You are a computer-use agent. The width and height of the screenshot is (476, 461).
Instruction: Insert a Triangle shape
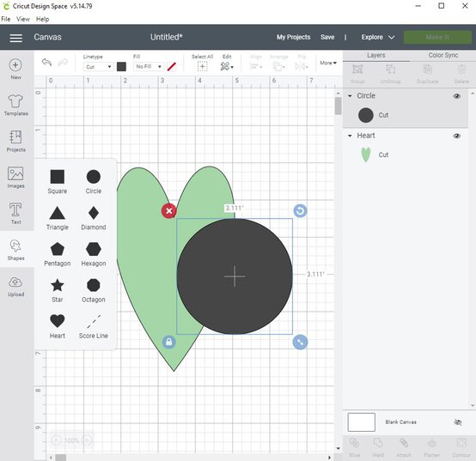coord(58,218)
